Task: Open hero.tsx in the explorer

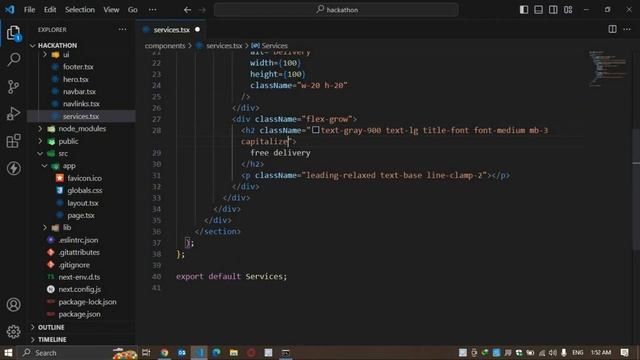Action: pos(76,79)
